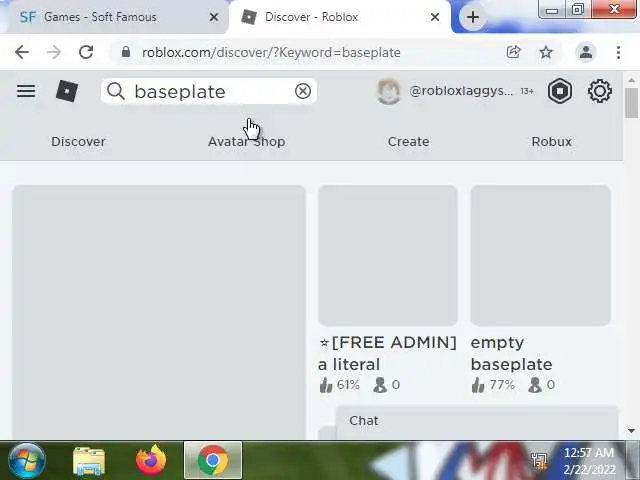Click the 61% like rating
This screenshot has height=480, width=640.
pos(340,385)
